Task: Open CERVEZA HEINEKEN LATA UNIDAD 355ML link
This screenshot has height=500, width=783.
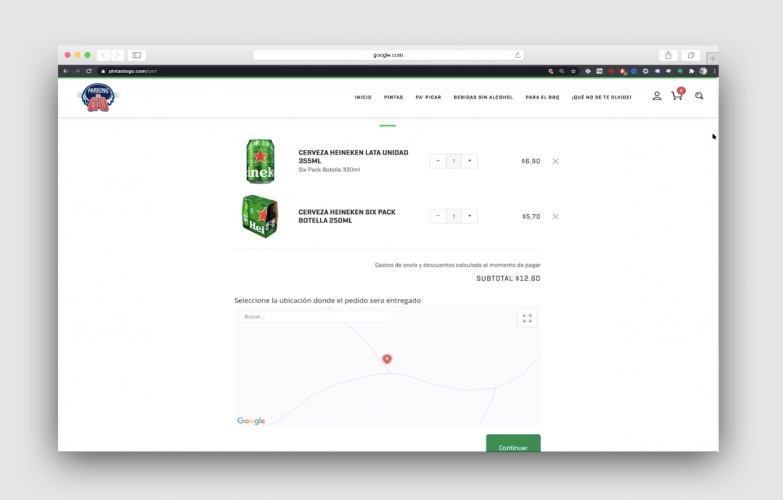Action: coord(353,156)
